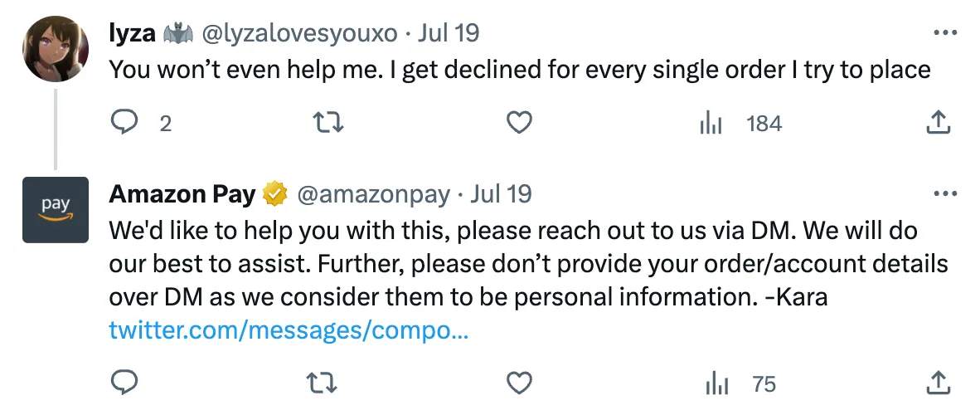Like Amazon Pay's reply
Image resolution: width=980 pixels, height=415 pixels.
(x=519, y=384)
